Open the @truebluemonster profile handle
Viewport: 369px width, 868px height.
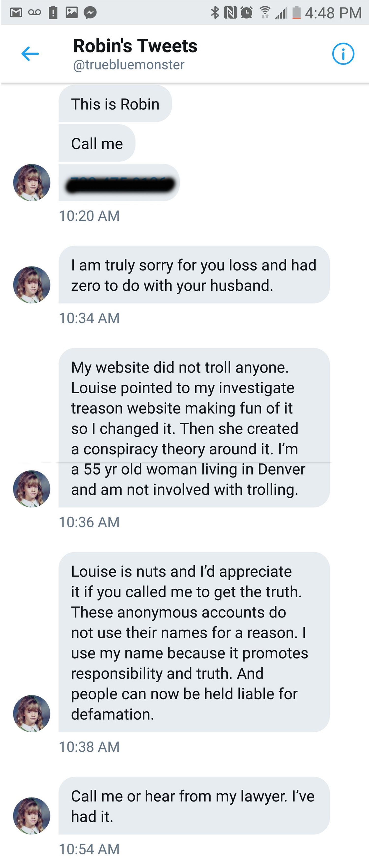[x=129, y=65]
